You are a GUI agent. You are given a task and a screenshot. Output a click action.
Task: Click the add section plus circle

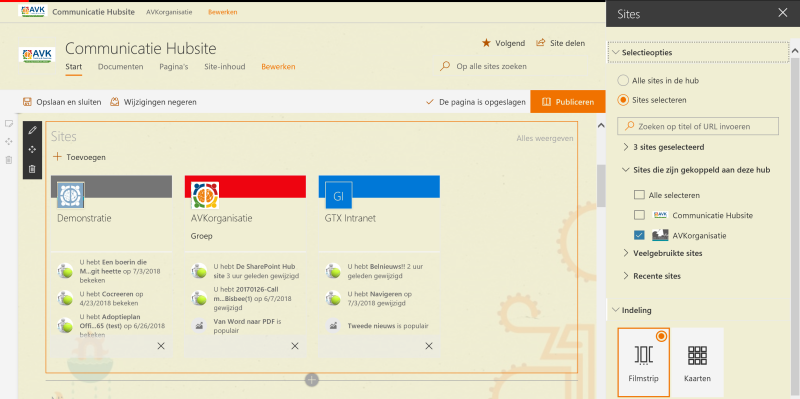(312, 380)
